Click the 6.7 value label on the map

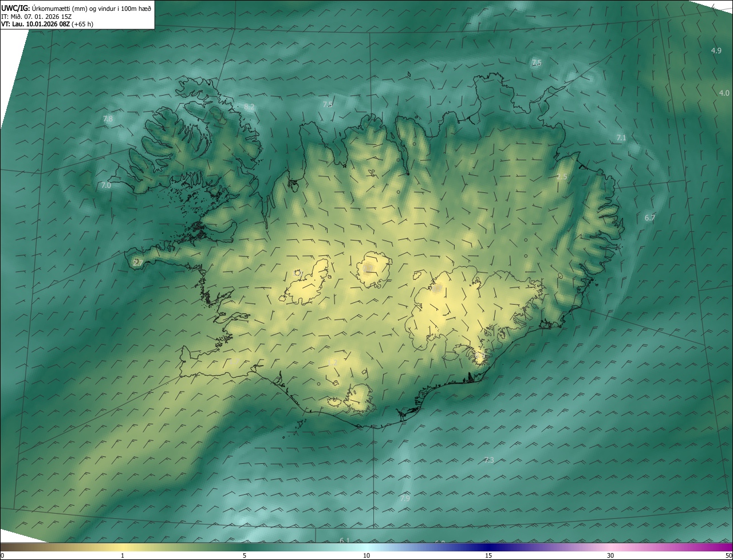coord(649,218)
